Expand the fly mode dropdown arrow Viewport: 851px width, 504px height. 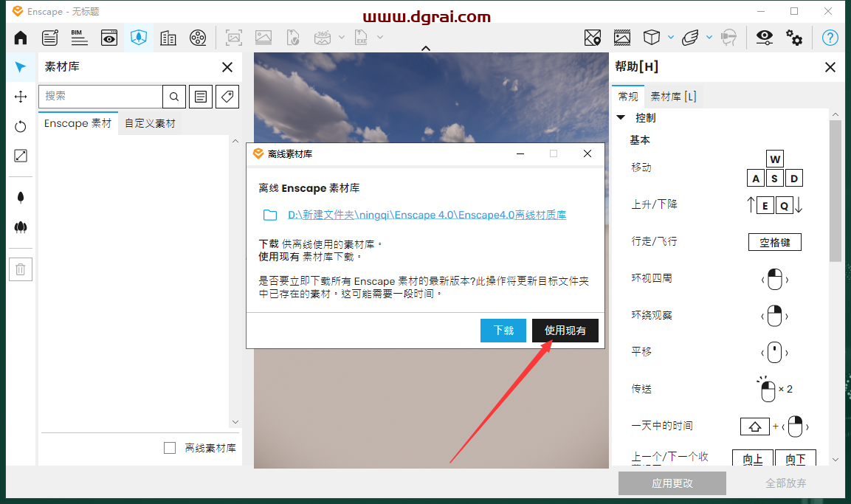point(709,38)
